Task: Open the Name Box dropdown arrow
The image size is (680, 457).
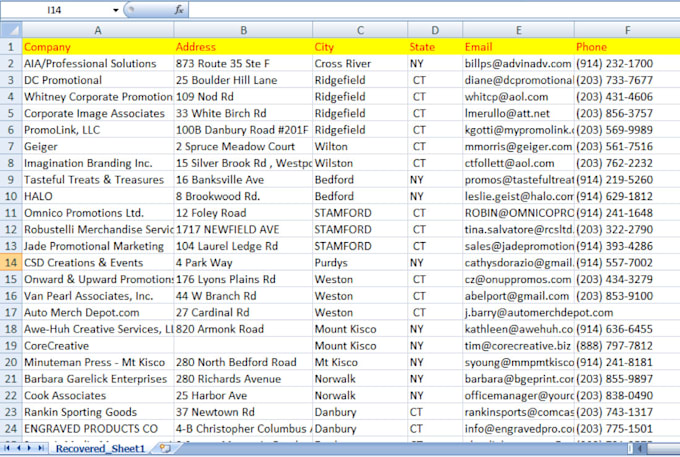Action: (x=115, y=10)
